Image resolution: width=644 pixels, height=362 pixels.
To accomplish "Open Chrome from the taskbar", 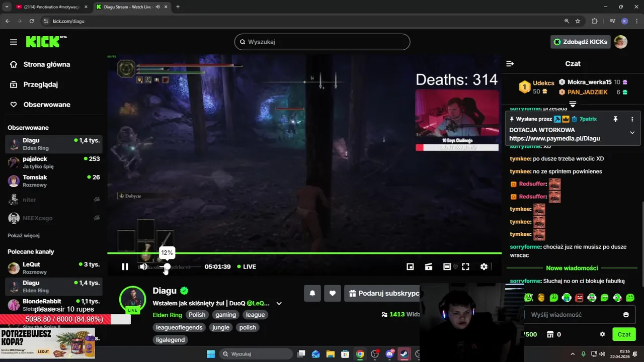I will [360, 354].
